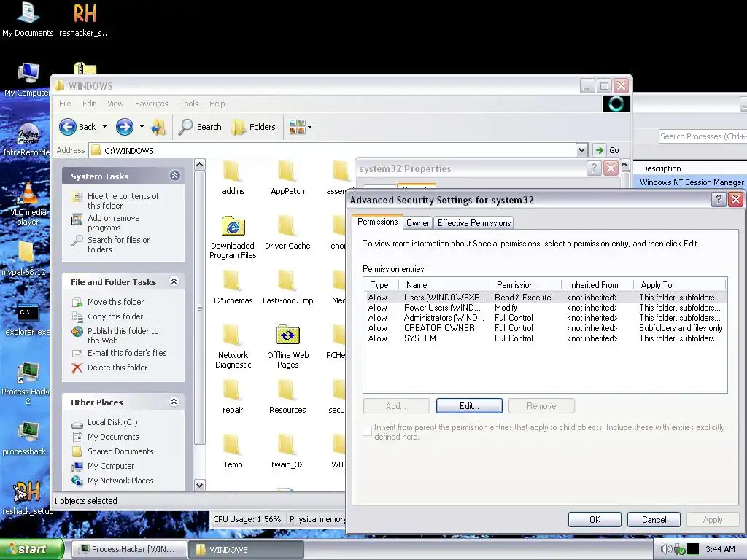Select the Network Diagnostic folder

(x=233, y=346)
